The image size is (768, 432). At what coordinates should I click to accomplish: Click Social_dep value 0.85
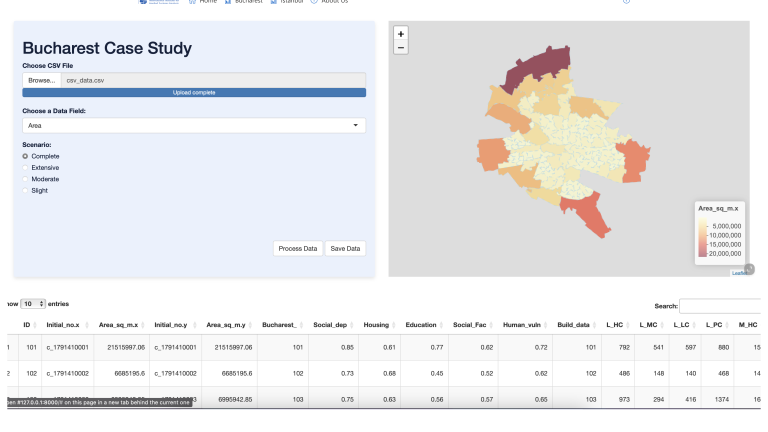click(347, 347)
